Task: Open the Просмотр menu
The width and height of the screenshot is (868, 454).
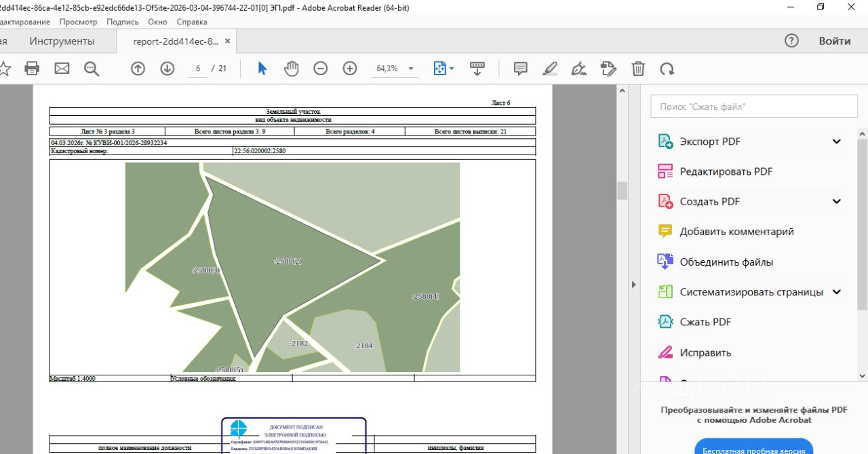Action: pyautogui.click(x=79, y=22)
